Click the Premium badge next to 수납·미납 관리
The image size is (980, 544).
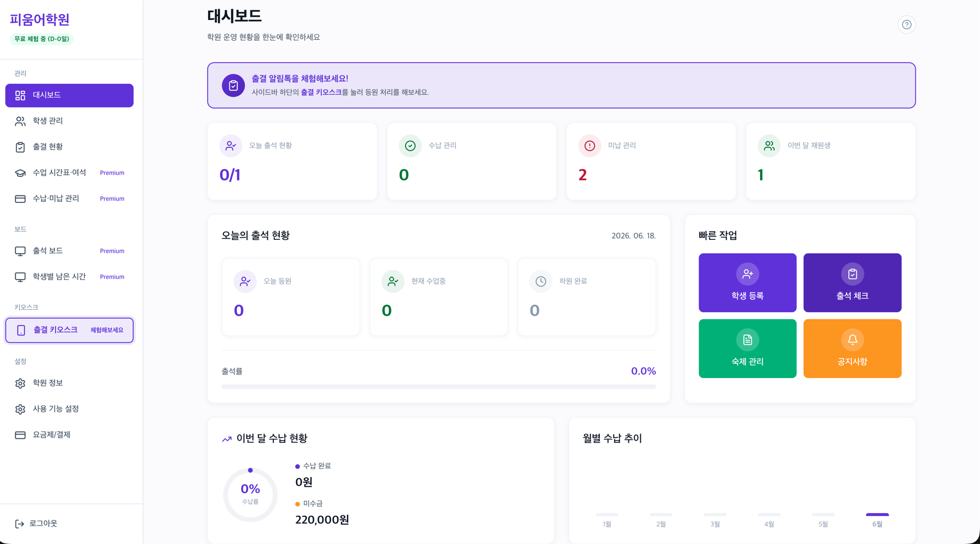pyautogui.click(x=112, y=199)
